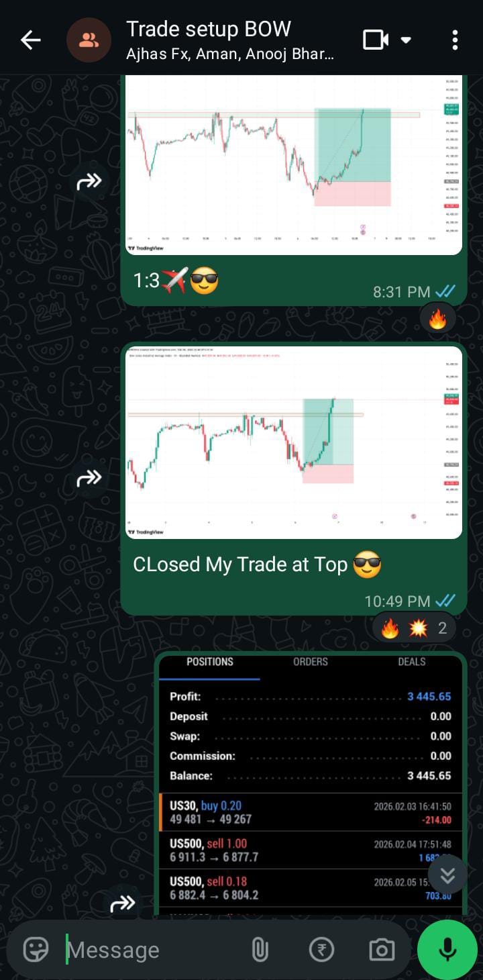Tap the green microphone voice button
Viewport: 483px width, 980px height.
point(447,949)
